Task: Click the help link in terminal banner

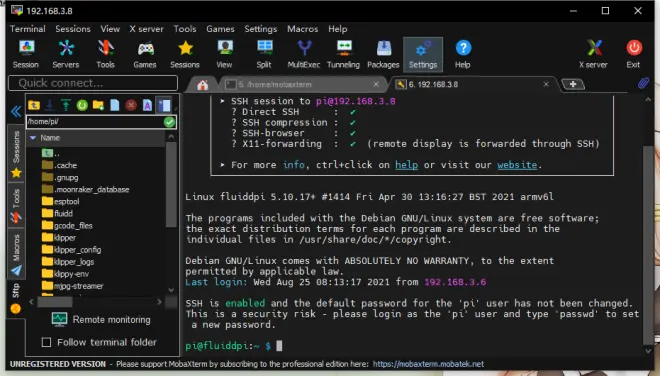Action: point(406,165)
